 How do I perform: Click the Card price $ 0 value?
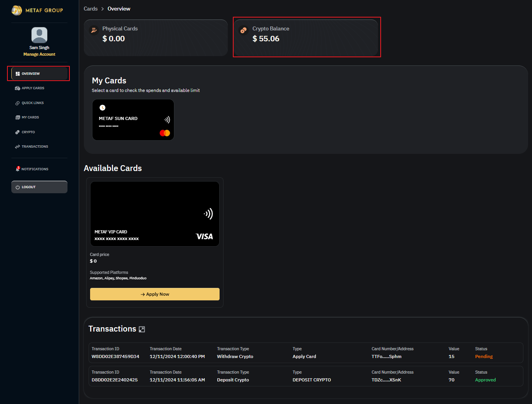(93, 261)
